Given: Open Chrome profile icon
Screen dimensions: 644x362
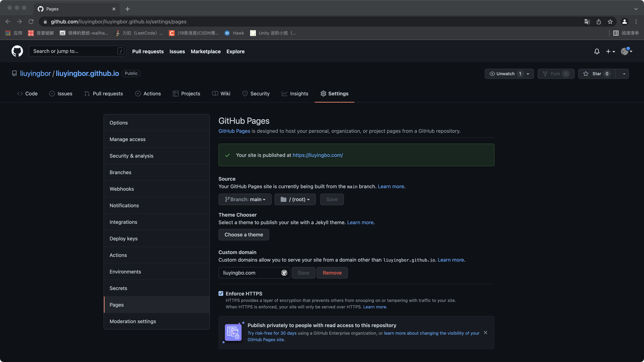Looking at the screenshot, I should click(x=624, y=22).
